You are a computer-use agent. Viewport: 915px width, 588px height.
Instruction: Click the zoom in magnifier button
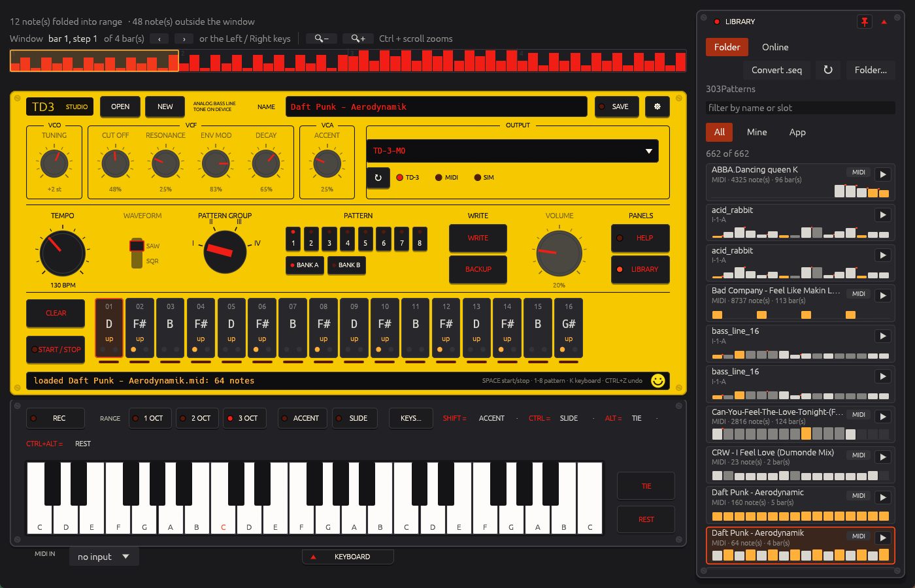[358, 39]
